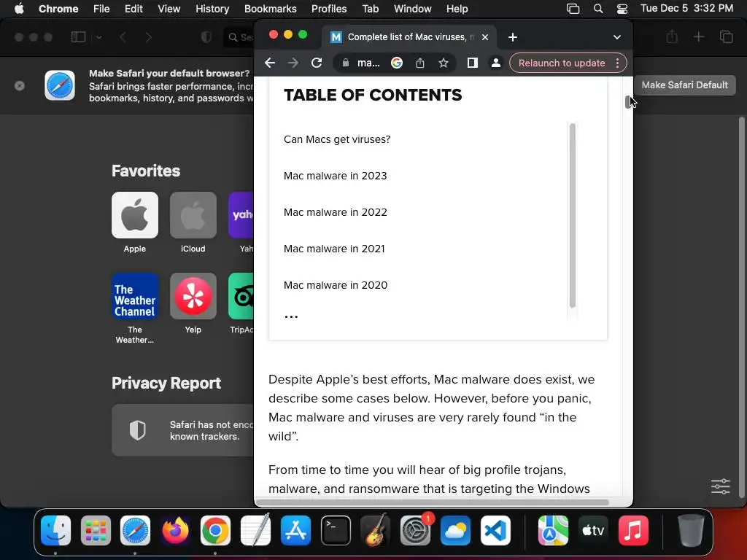Click Chrome page vertical scrollbar thumb

(x=628, y=102)
